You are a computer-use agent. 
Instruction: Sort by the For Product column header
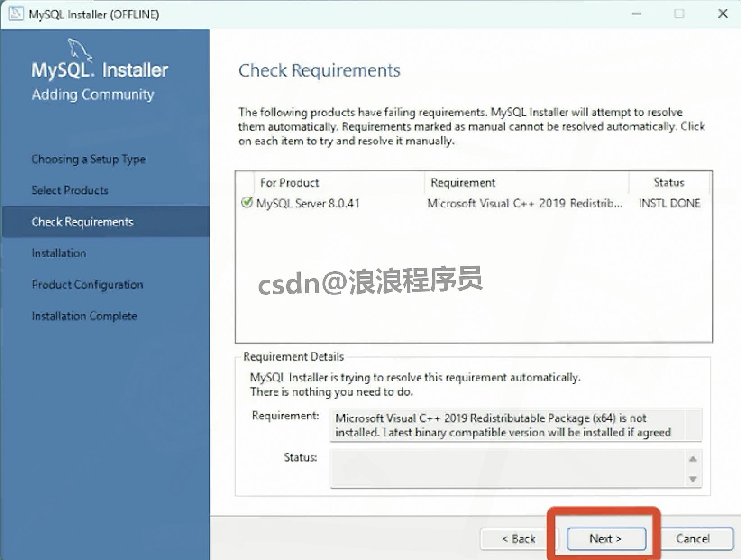pos(339,183)
